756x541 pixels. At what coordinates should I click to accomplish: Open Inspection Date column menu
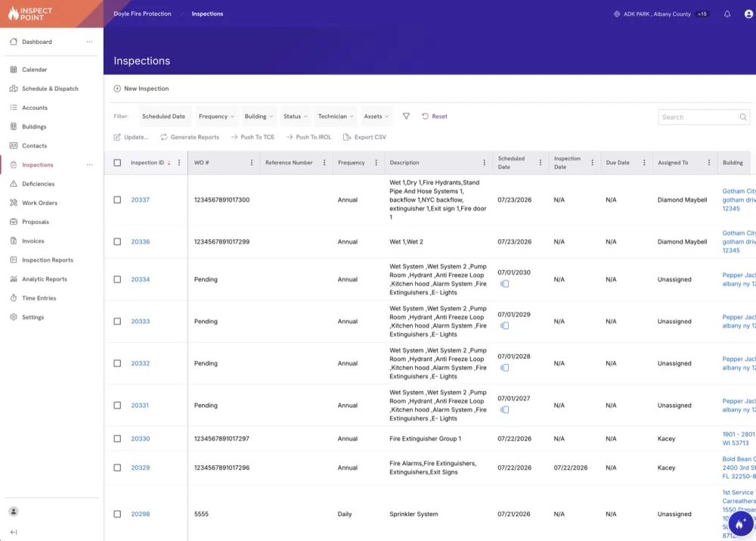tap(593, 163)
